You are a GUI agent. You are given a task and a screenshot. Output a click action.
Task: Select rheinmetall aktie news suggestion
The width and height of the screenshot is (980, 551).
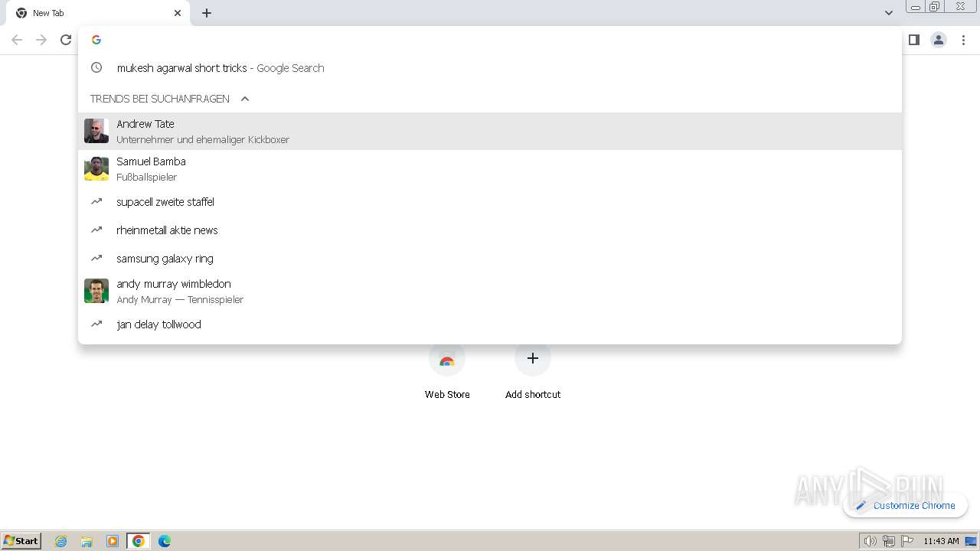(x=490, y=230)
